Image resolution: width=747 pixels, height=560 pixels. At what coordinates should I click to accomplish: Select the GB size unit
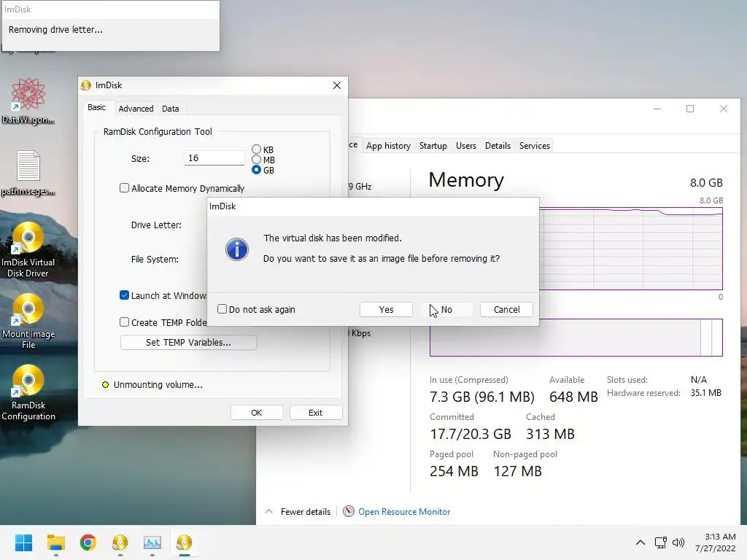pos(256,170)
